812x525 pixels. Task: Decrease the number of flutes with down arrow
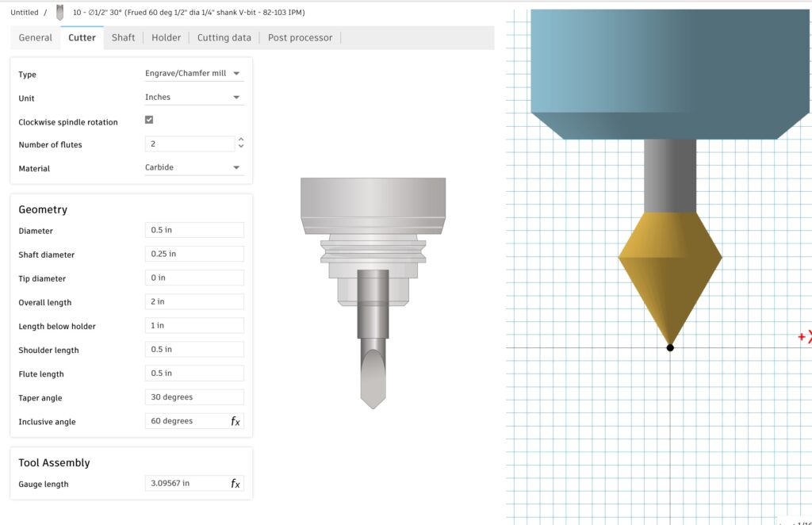pos(241,148)
